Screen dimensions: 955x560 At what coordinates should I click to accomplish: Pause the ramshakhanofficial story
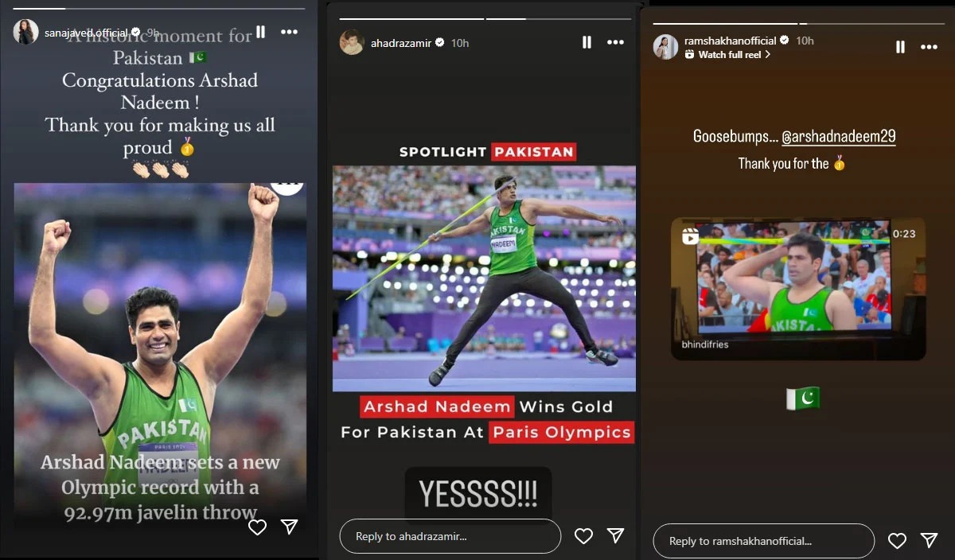(x=900, y=47)
